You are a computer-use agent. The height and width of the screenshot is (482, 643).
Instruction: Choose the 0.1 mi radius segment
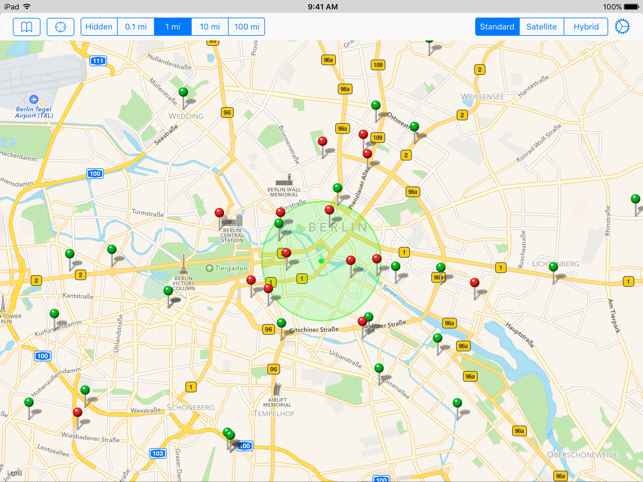click(x=136, y=27)
